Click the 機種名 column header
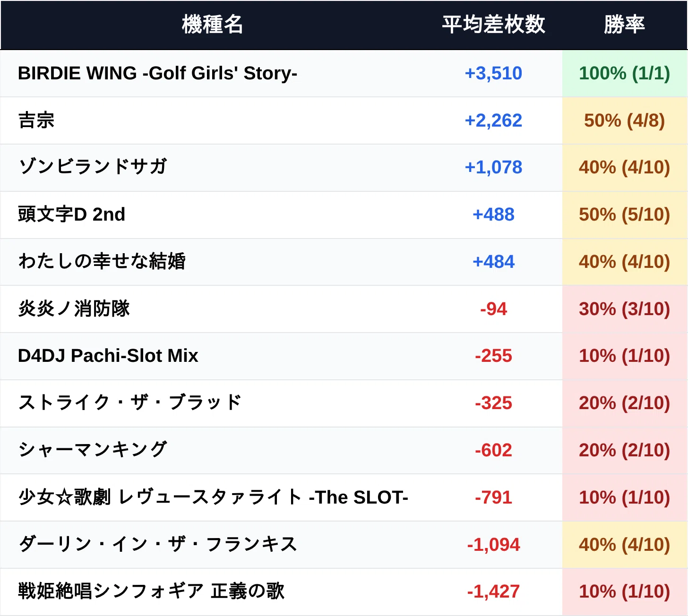Image resolution: width=688 pixels, height=616 pixels. click(212, 24)
